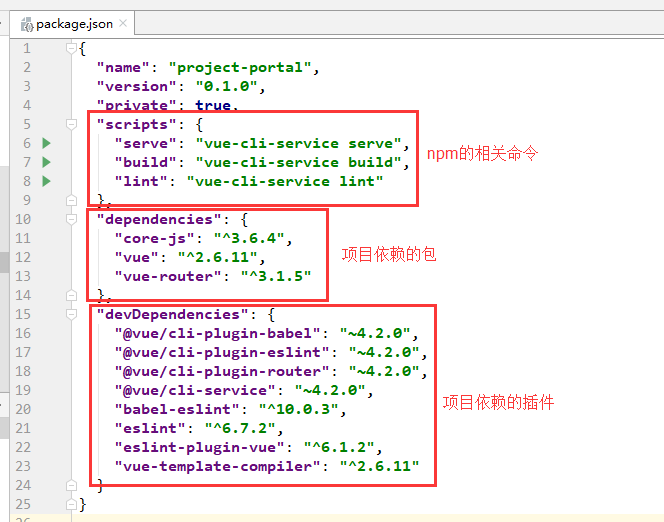Click the "dependencies" key

coord(159,219)
